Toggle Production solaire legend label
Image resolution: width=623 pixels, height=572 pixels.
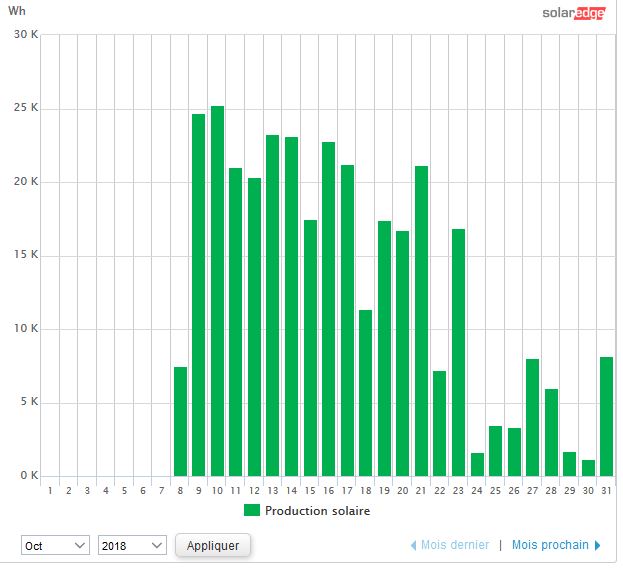(x=317, y=511)
